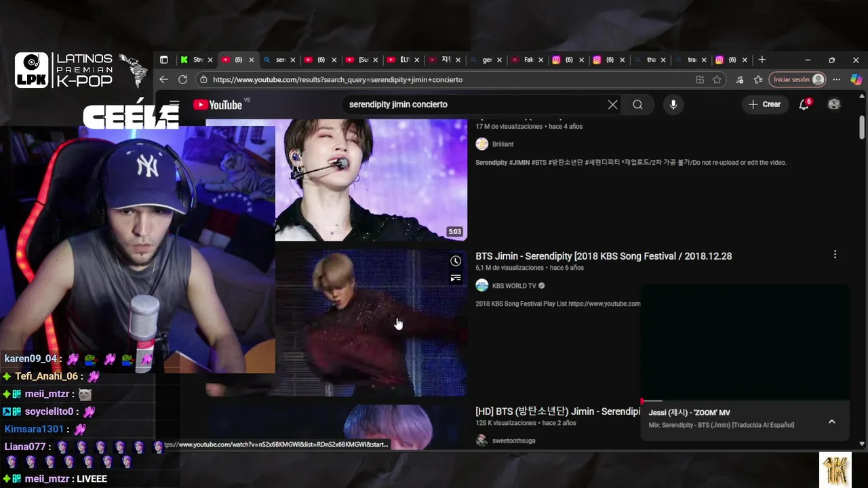Click chat username karen09_04
The width and height of the screenshot is (868, 488).
(x=31, y=359)
